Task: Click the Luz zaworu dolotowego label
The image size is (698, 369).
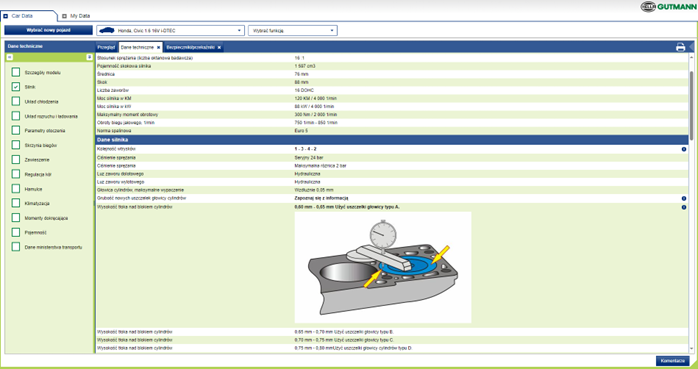Action: click(120, 174)
